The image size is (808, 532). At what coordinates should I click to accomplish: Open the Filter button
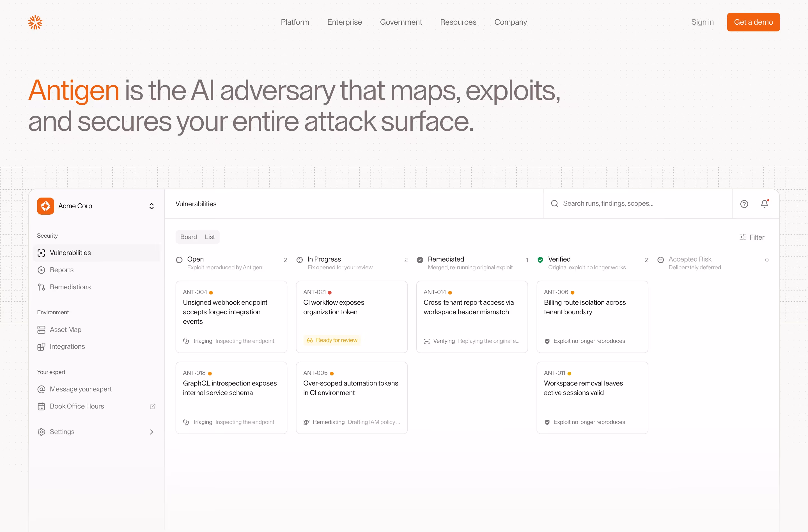(752, 237)
